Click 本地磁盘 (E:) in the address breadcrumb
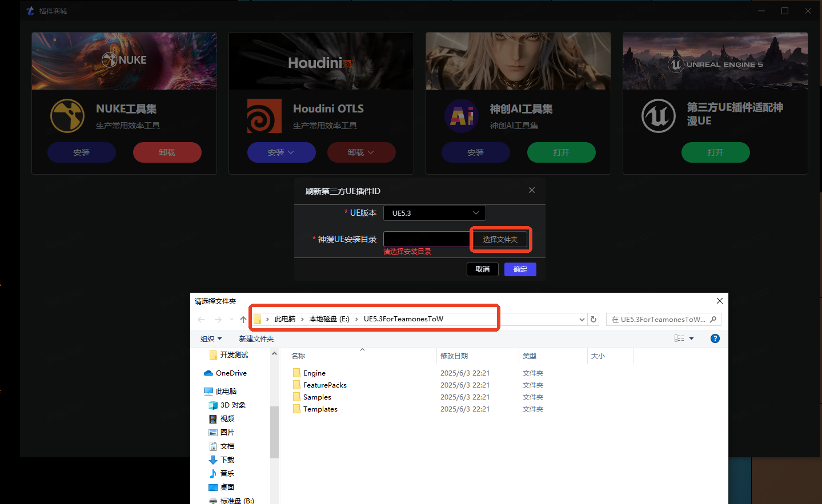Viewport: 822px width, 504px height. coord(330,319)
